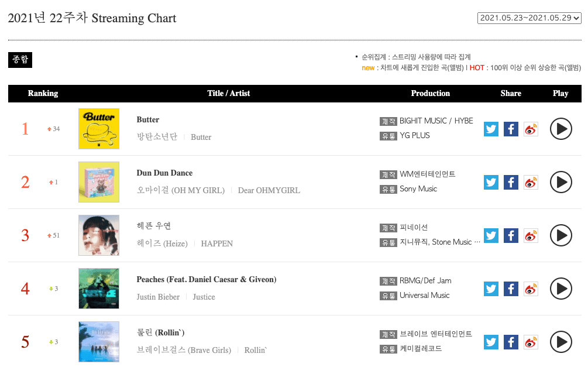Screen dimensions: 588x367
Task: Share Dun Dun Dance on Facebook
Action: coord(511,182)
